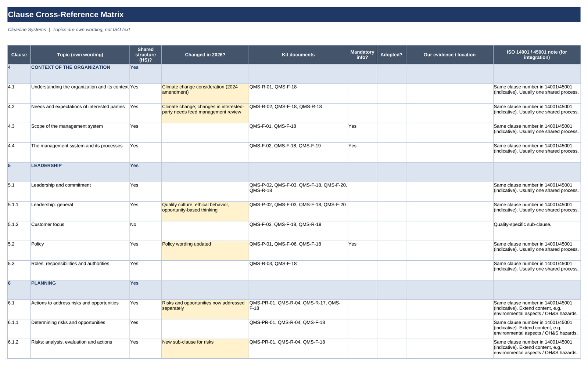Select the "QMS-R-01, QMS-F-18" kit documents cell

[x=298, y=94]
